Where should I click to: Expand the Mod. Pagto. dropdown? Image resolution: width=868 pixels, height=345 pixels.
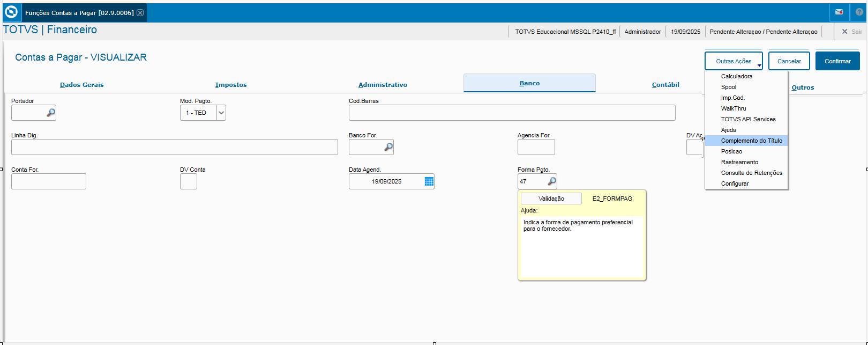coord(221,113)
